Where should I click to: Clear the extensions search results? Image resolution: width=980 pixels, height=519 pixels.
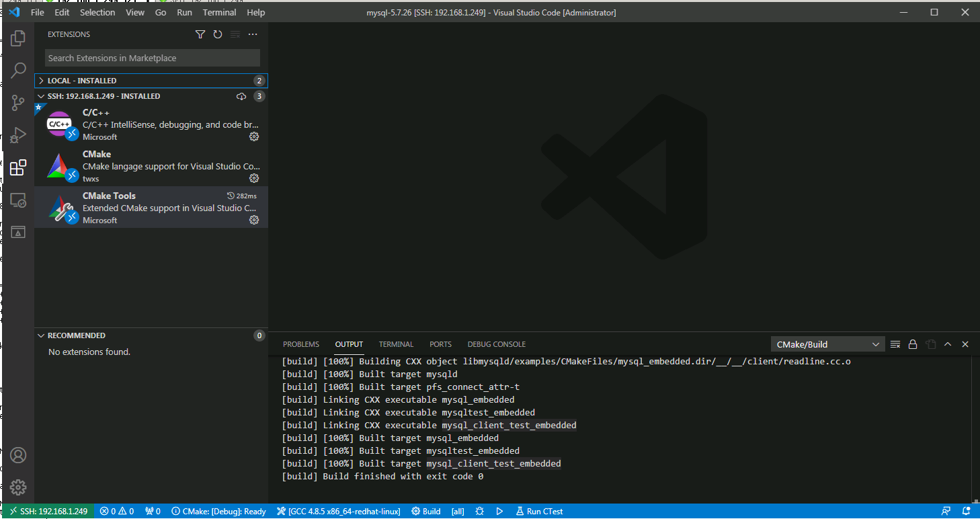pos(235,34)
